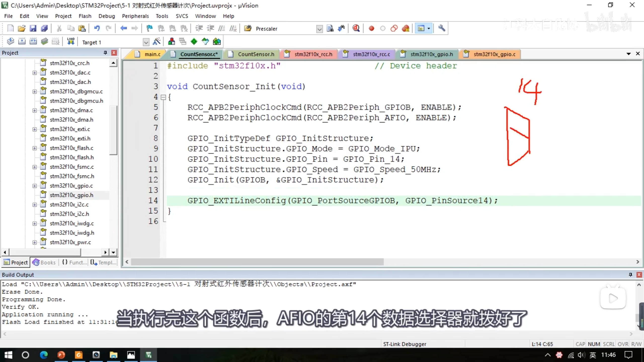Collapse code fold at line 4
Screen dimensions: 644x362
[x=163, y=97]
